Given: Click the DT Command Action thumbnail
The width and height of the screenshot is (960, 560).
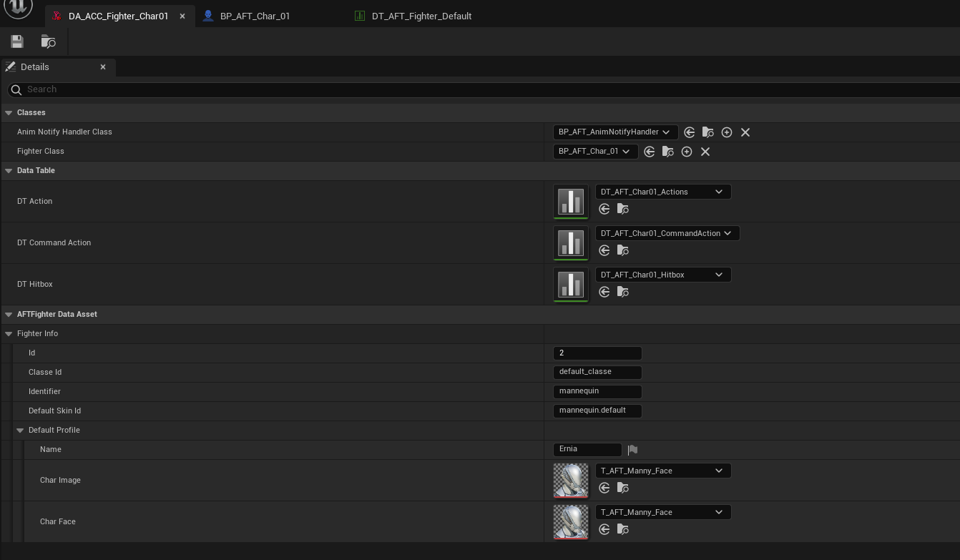Looking at the screenshot, I should click(571, 243).
